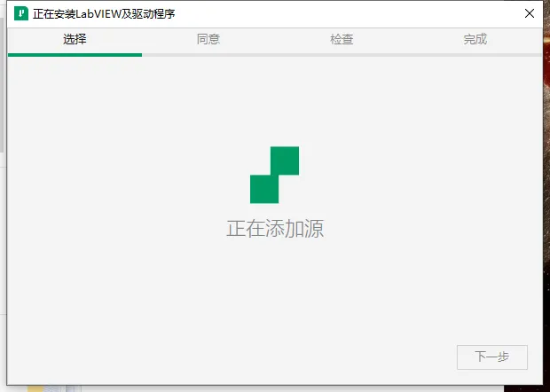Click the green step progress bar
The image size is (550, 392).
click(x=75, y=55)
